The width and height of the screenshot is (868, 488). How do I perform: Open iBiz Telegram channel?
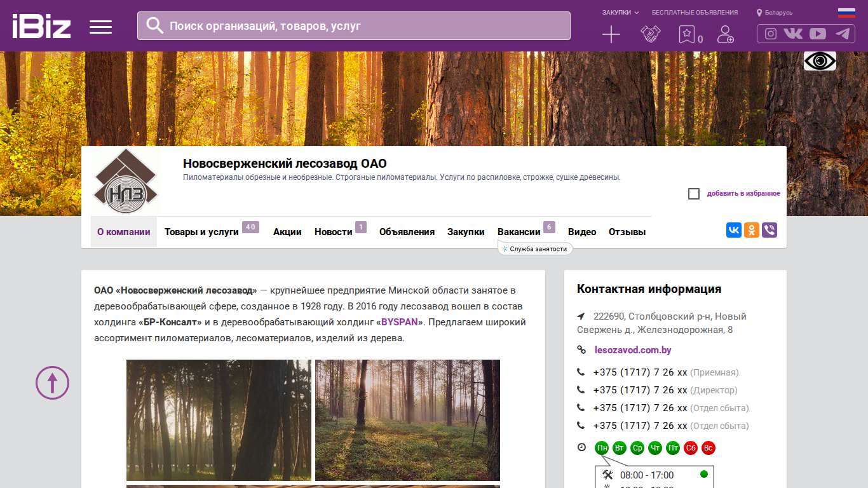[843, 34]
